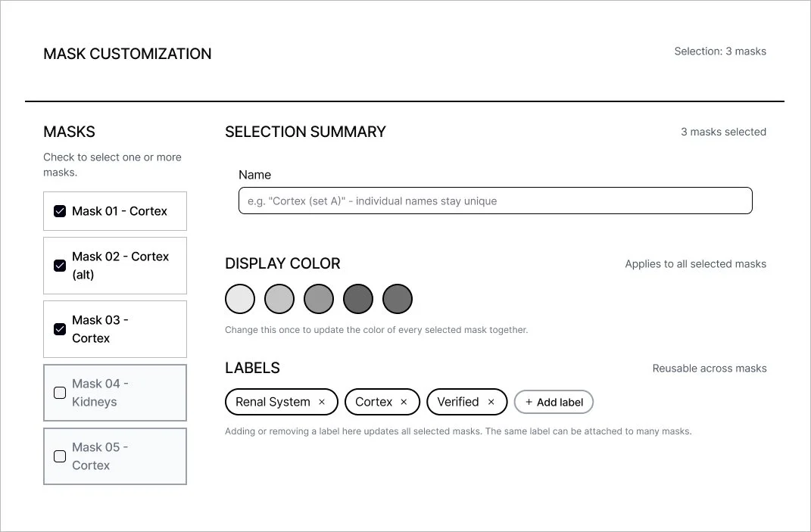This screenshot has width=811, height=532.
Task: Click the Cortex label chip text
Action: [x=373, y=403]
